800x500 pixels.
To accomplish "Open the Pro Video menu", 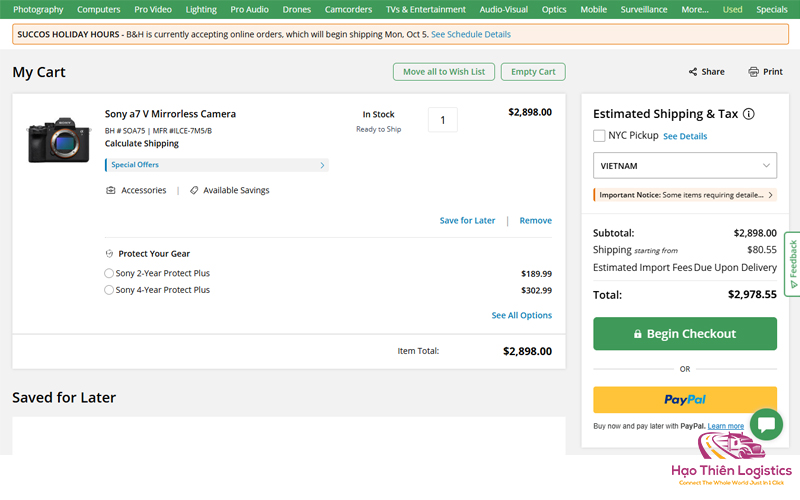I will tap(153, 9).
